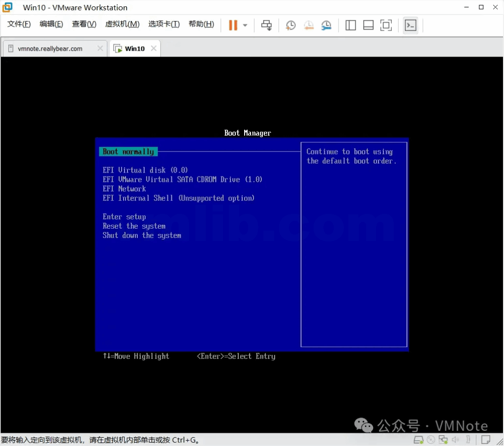Screen dimensions: 504x446
Task: Click the revert to snapshot icon
Action: pos(309,25)
